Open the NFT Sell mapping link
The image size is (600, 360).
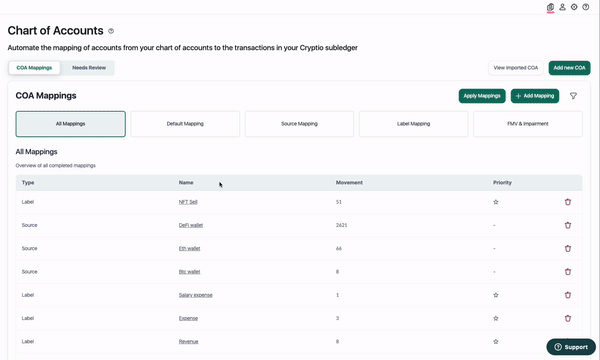point(188,202)
